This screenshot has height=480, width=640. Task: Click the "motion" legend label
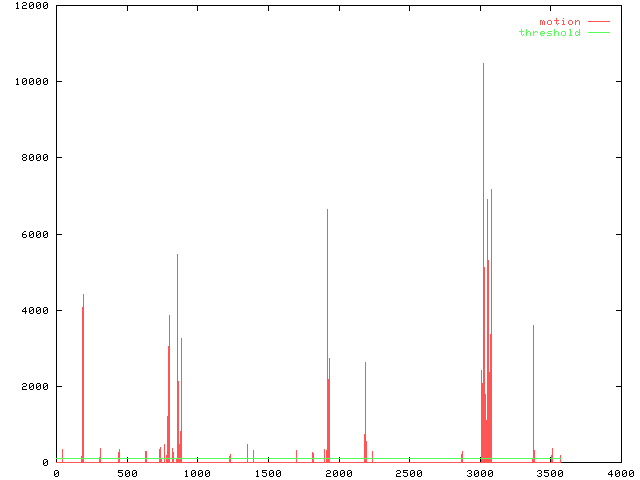(559, 21)
